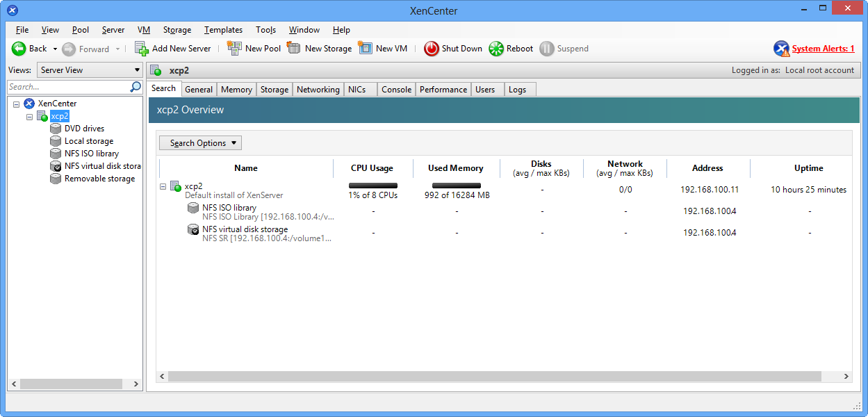Open the VM menu
Viewport: 868px width, 417px height.
144,30
